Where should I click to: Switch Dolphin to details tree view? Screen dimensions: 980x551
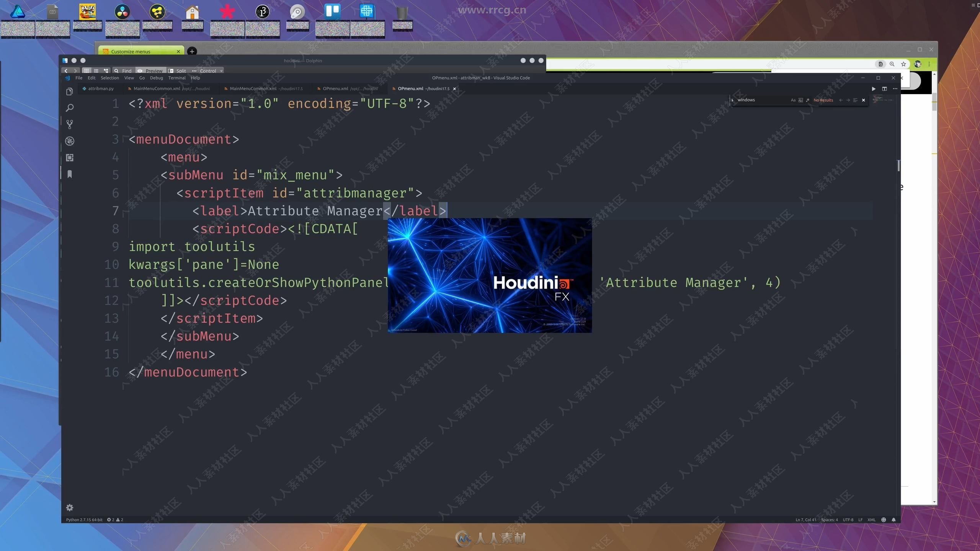(106, 71)
